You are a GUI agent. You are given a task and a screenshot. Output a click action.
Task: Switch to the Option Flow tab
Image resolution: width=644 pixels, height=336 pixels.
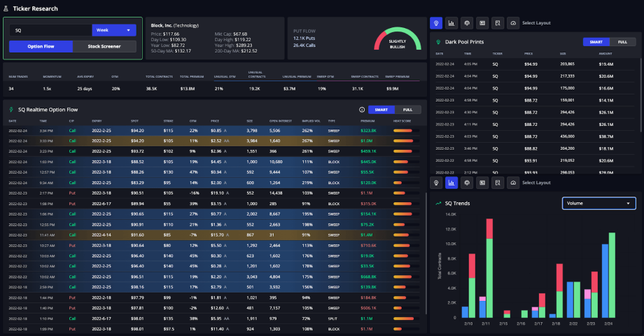point(41,46)
